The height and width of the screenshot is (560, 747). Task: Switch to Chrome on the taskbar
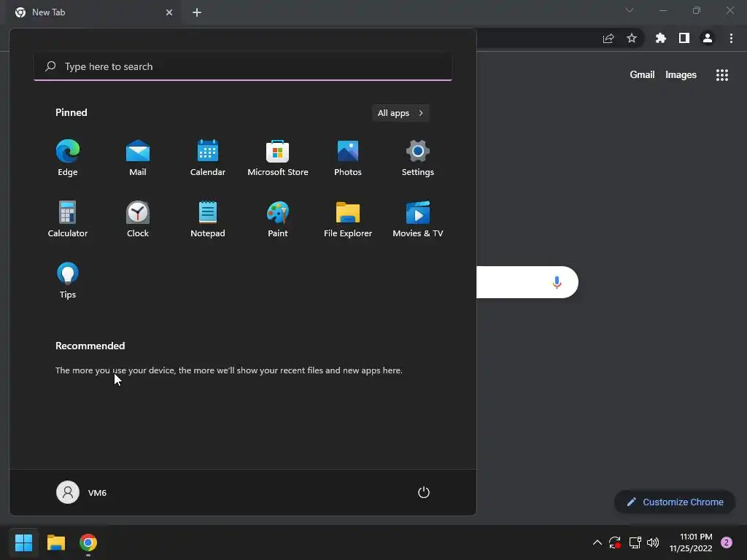(x=88, y=542)
